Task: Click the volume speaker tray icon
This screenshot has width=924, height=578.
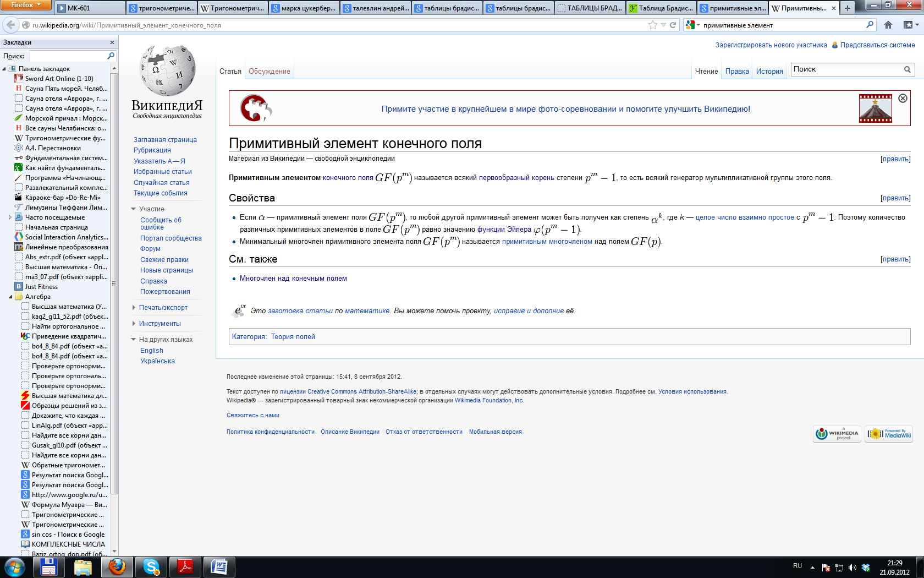Action: 852,567
